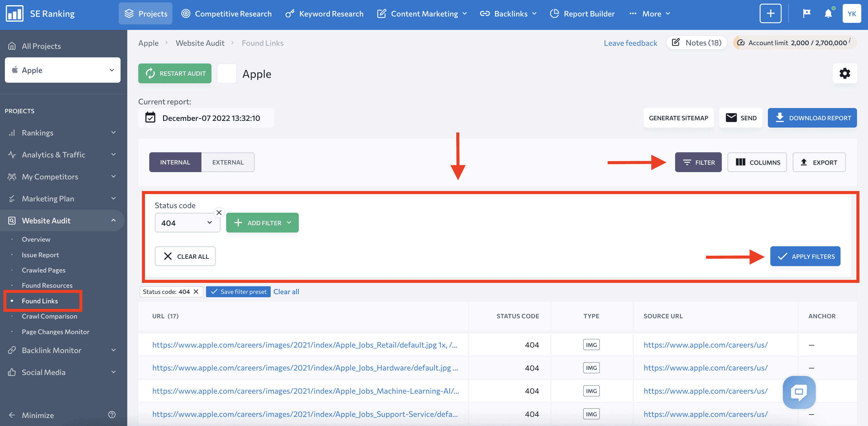The image size is (868, 426).
Task: Expand Marketing Plan section
Action: [62, 198]
